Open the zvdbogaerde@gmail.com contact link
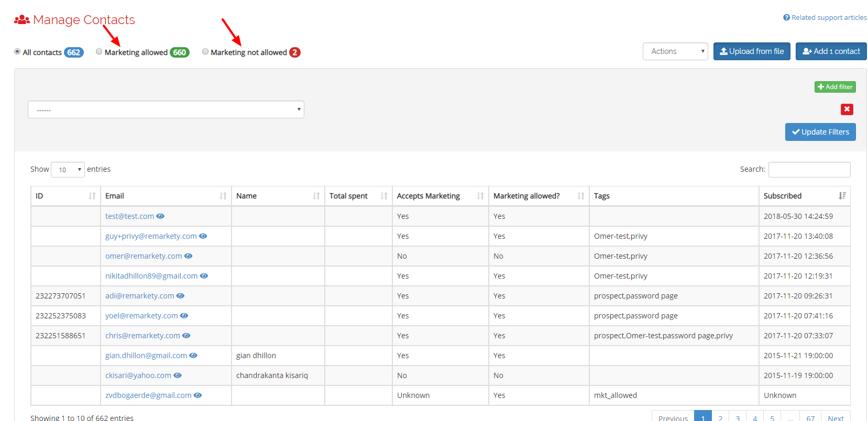Viewport: 868px width, 421px height. coord(148,395)
